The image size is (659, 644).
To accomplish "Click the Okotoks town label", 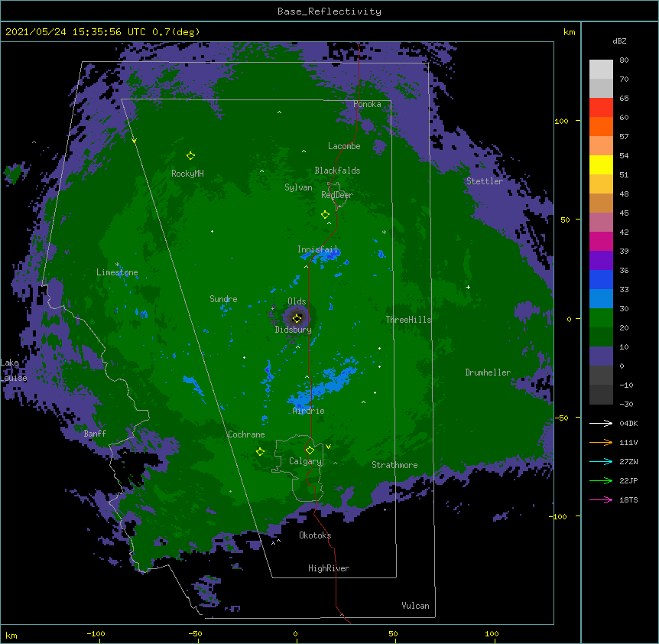I will pyautogui.click(x=315, y=535).
